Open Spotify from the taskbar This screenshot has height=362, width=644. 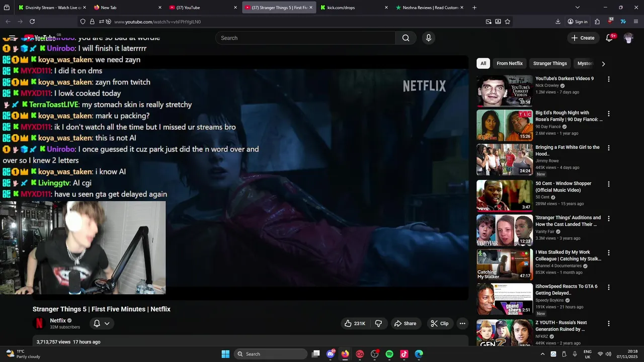point(389,354)
